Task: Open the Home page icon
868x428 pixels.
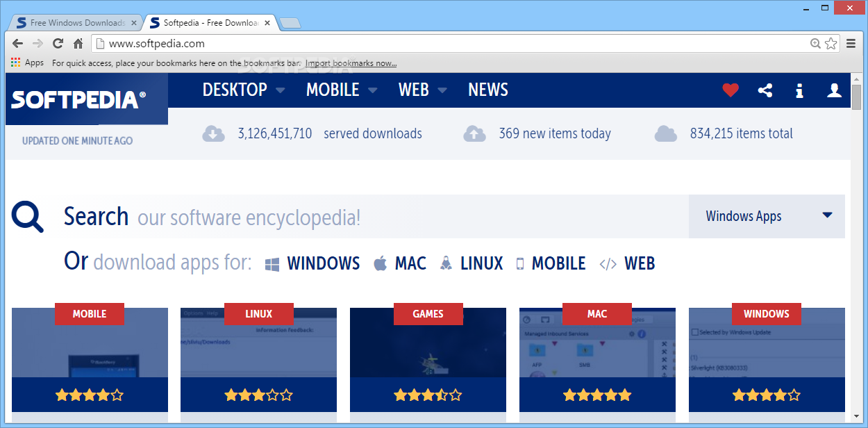Action: tap(78, 44)
